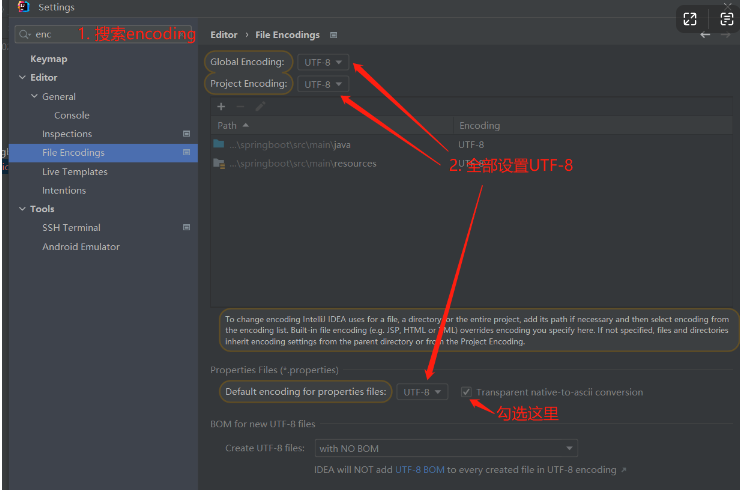Open Intentions settings page
Image resolution: width=740 pixels, height=490 pixels.
click(x=64, y=190)
